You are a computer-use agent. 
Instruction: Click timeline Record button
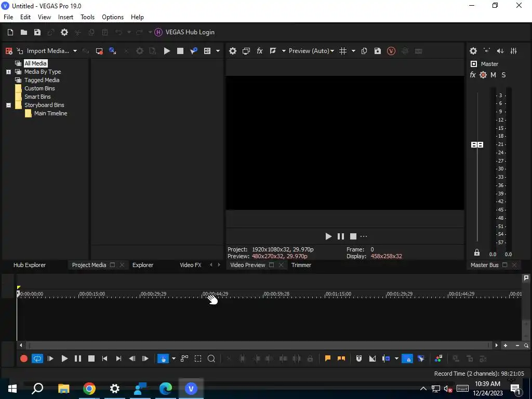(24, 358)
